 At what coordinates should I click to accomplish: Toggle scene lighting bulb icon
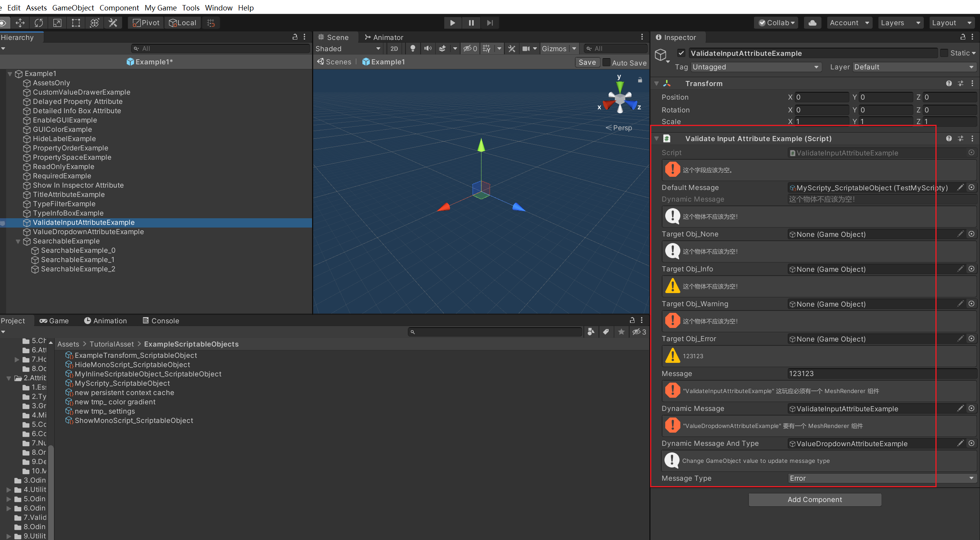[x=413, y=48]
